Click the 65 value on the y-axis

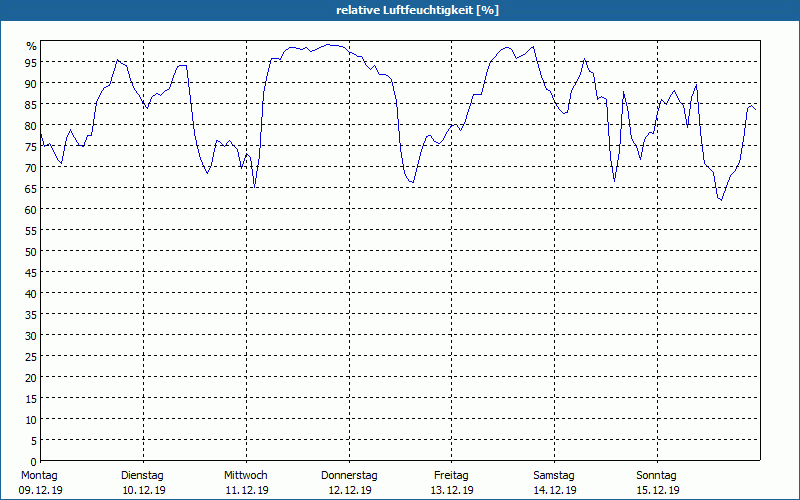(31, 188)
